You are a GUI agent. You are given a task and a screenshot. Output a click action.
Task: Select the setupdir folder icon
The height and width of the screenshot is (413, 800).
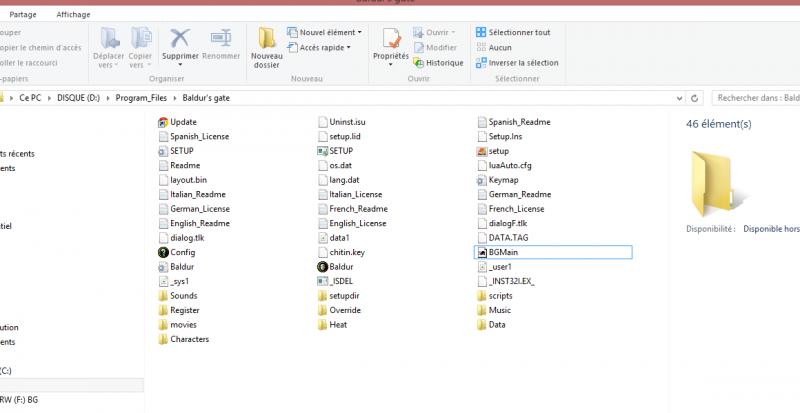322,296
